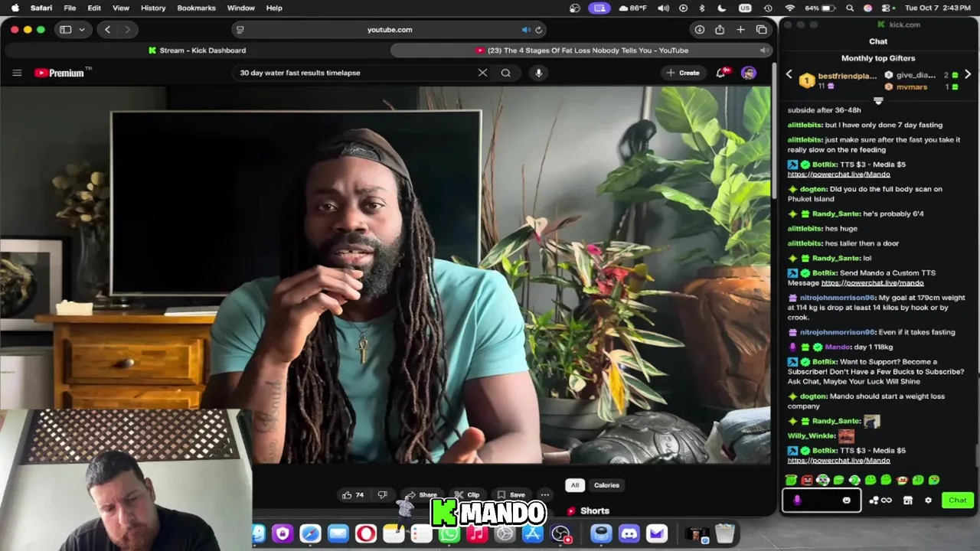Switch to The 4 Stages Of Fat Loss tab
This screenshot has width=980, height=551.
click(582, 51)
